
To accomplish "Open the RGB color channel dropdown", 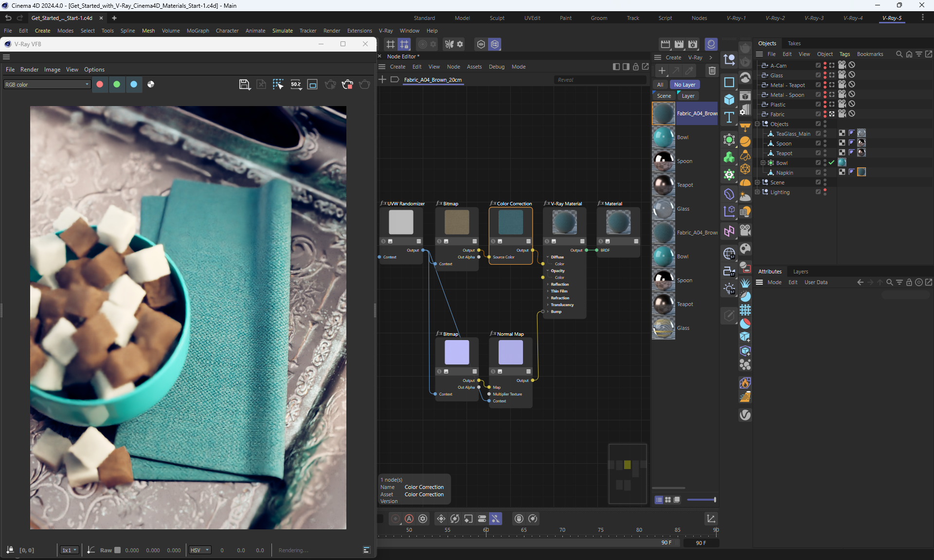I will tap(47, 85).
